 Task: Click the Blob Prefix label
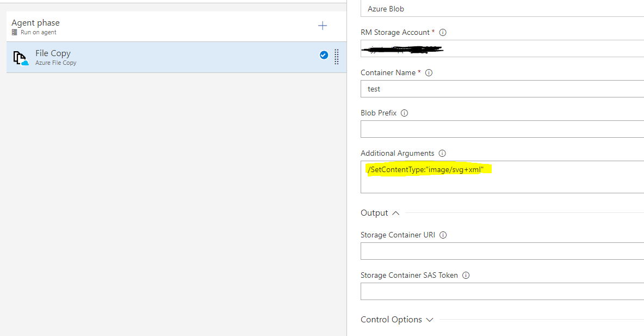379,113
